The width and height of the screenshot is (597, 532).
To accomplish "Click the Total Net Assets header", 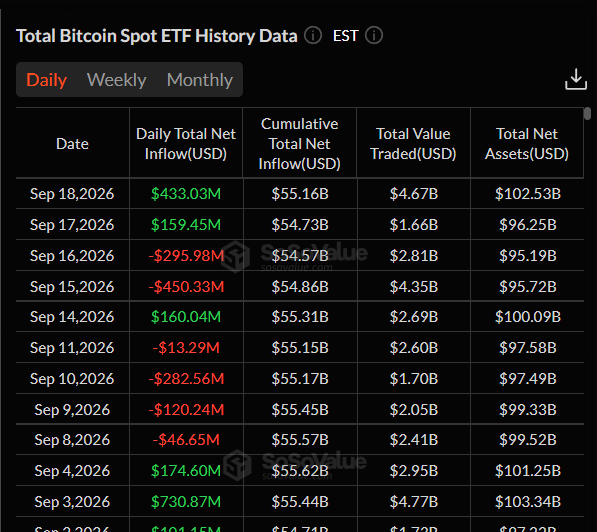I will tap(527, 144).
